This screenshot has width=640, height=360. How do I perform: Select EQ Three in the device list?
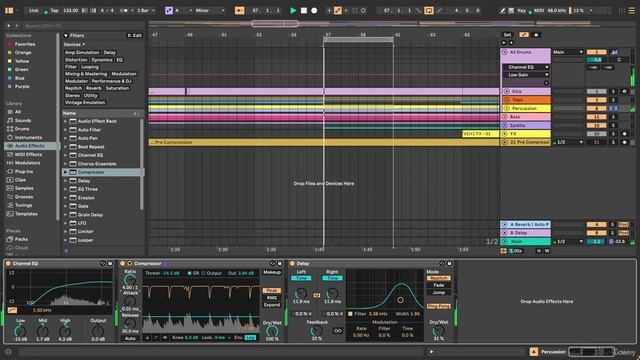tap(88, 189)
